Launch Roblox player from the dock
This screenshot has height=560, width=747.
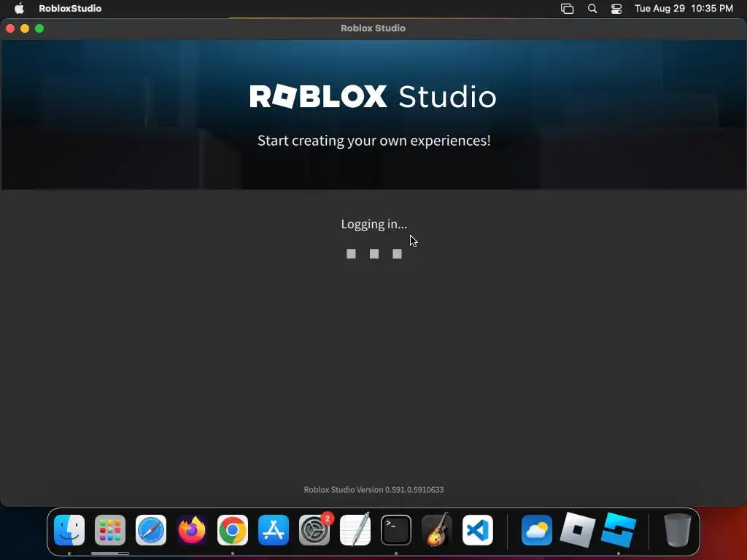pos(578,530)
